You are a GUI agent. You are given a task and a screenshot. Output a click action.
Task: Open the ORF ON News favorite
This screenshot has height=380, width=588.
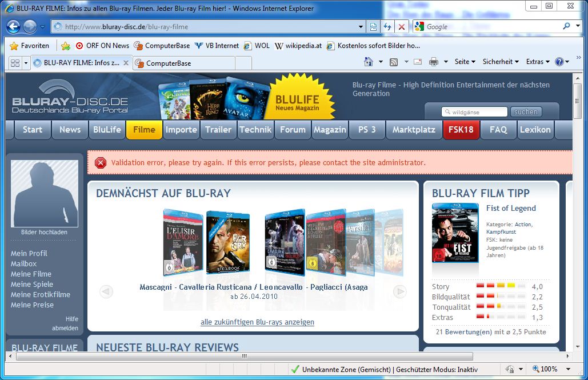tap(102, 46)
